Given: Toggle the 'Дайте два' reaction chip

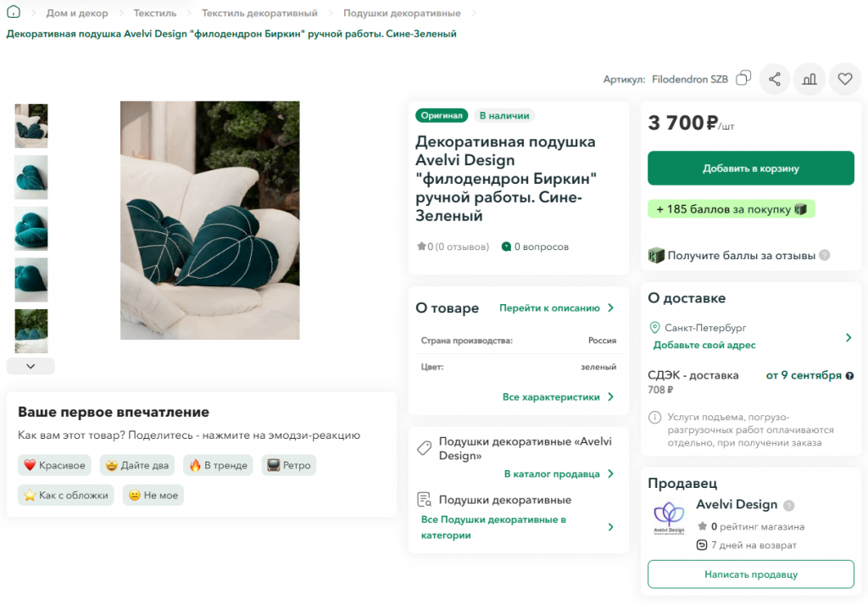Looking at the screenshot, I should (137, 465).
